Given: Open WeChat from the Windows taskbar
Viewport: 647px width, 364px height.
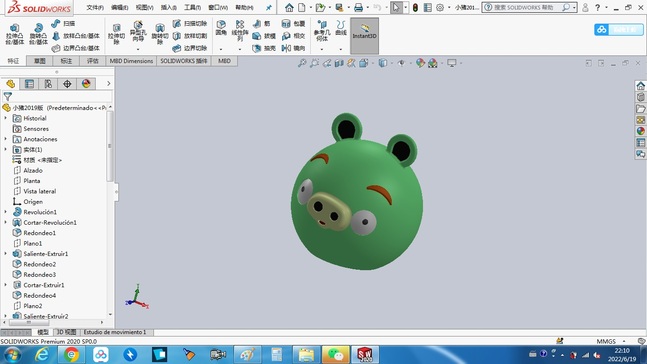Looking at the screenshot, I should (335, 355).
